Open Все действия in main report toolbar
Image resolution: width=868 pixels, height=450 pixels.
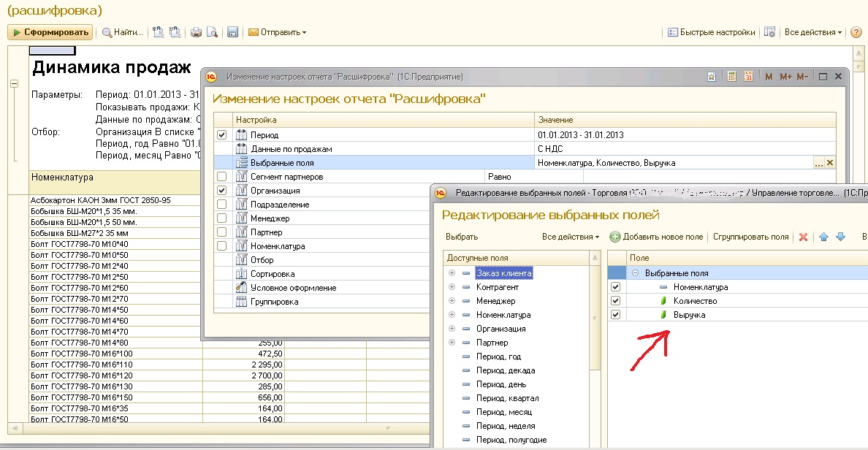pyautogui.click(x=812, y=32)
